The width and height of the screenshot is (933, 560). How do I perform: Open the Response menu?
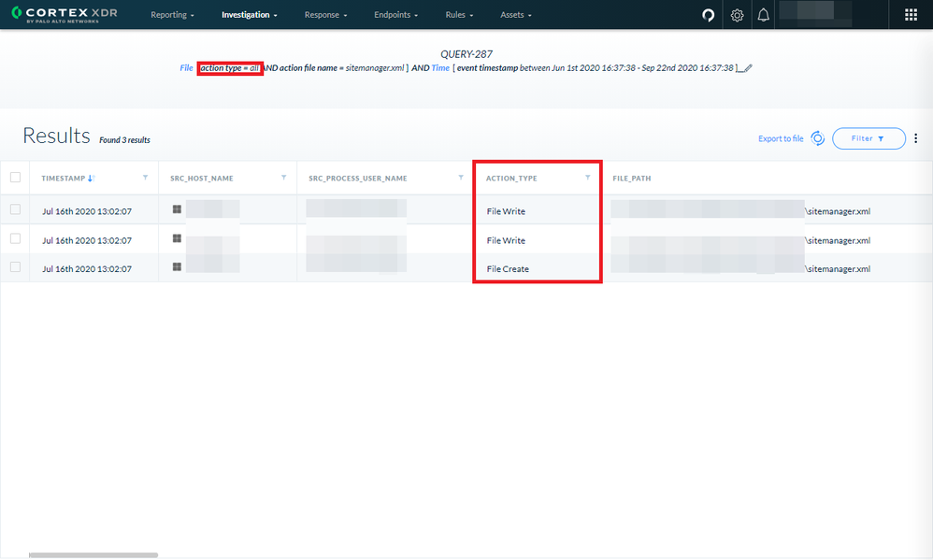325,15
